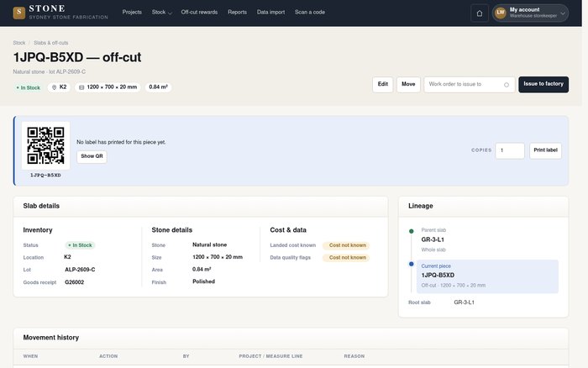
Task: Click the home icon in header
Action: click(480, 13)
